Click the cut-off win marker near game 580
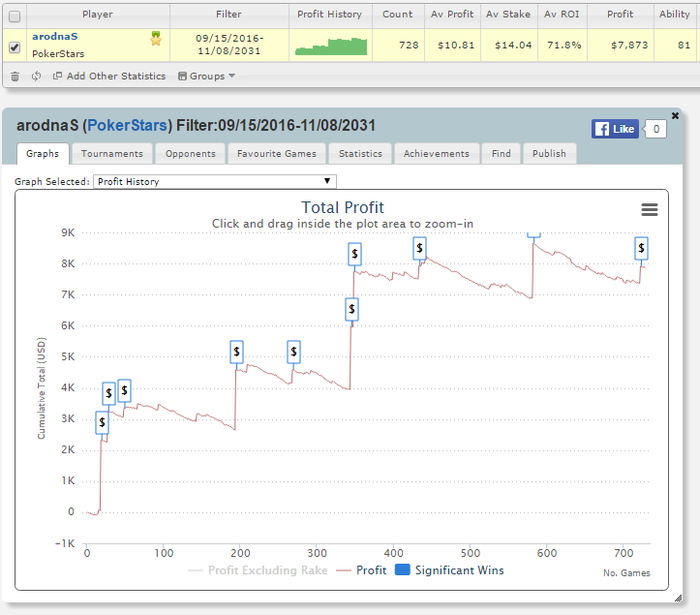 tap(533, 235)
